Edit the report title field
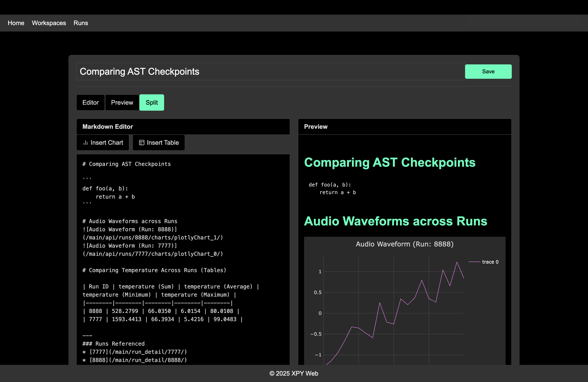This screenshot has height=382, width=588. coord(270,71)
